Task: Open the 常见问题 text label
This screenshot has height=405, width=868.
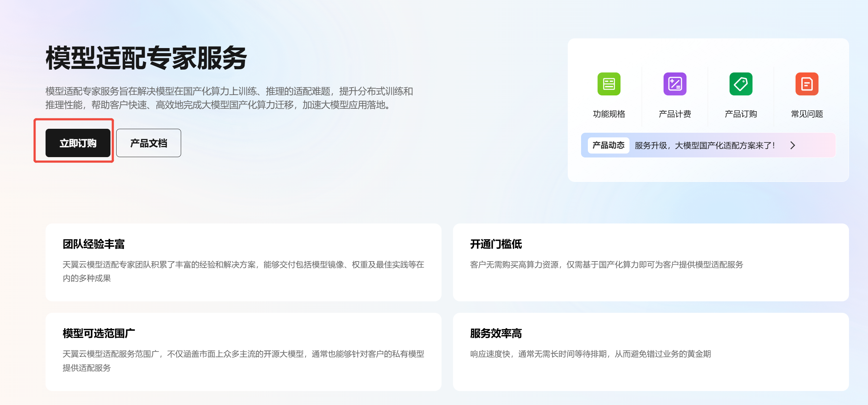Action: point(807,114)
